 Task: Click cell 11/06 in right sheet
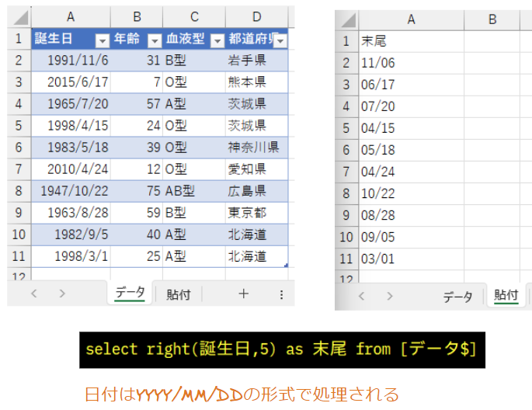[x=411, y=63]
